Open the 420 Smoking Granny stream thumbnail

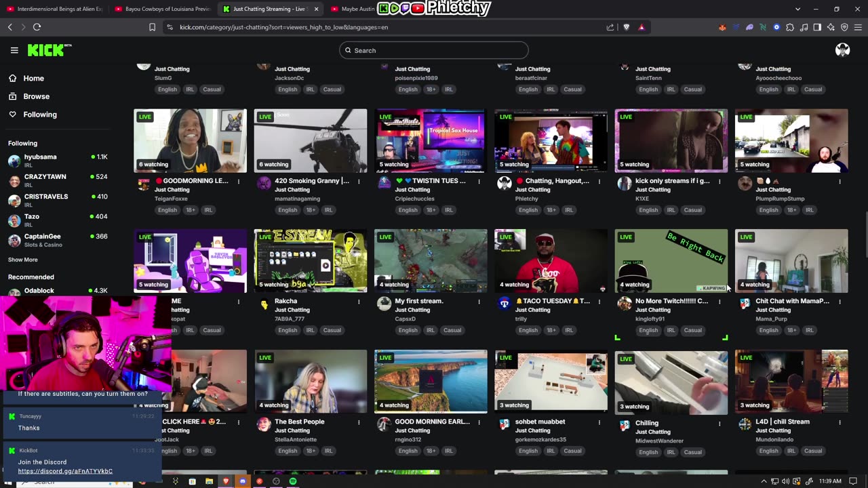click(310, 140)
